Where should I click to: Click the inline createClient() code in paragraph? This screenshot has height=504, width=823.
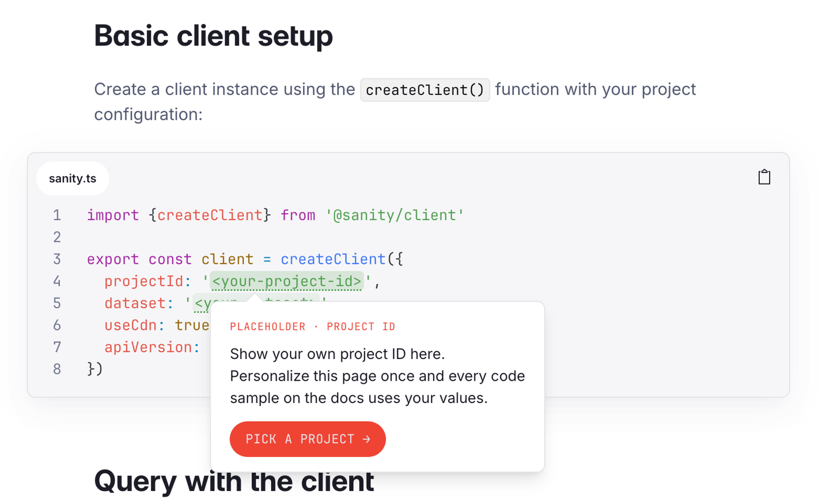(x=425, y=90)
